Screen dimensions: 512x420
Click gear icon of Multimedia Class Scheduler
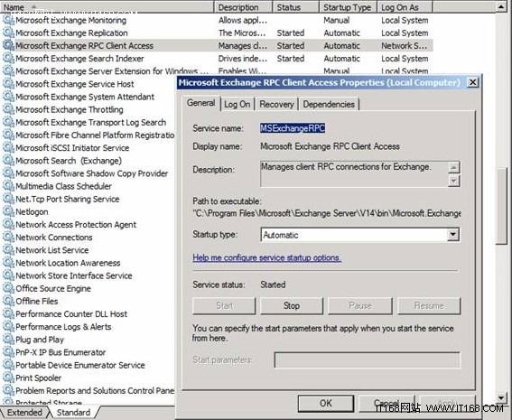pyautogui.click(x=8, y=186)
